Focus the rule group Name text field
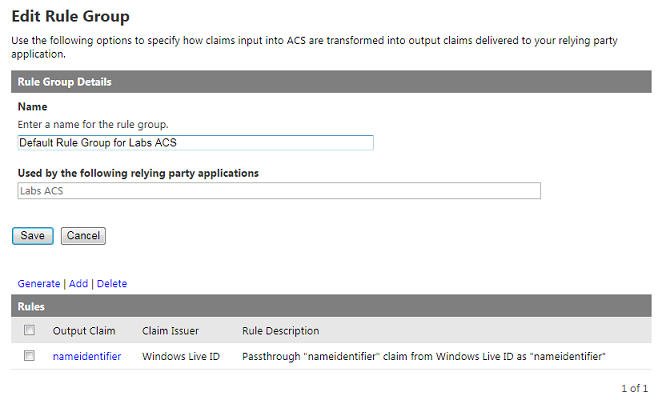 coord(195,143)
